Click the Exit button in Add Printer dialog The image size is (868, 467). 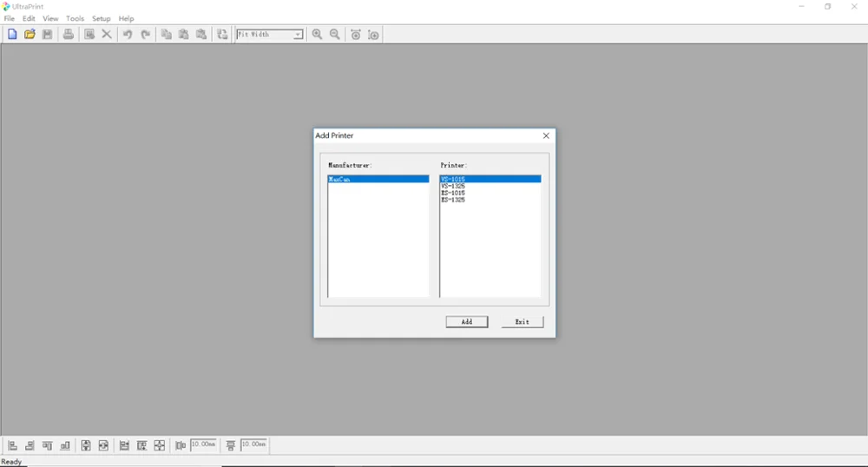point(522,321)
